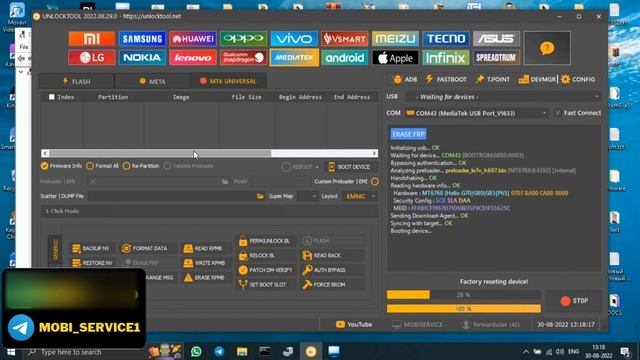Screen dimensions: 640x360
Task: Click the BOOT DEVICE button
Action: pyautogui.click(x=350, y=167)
